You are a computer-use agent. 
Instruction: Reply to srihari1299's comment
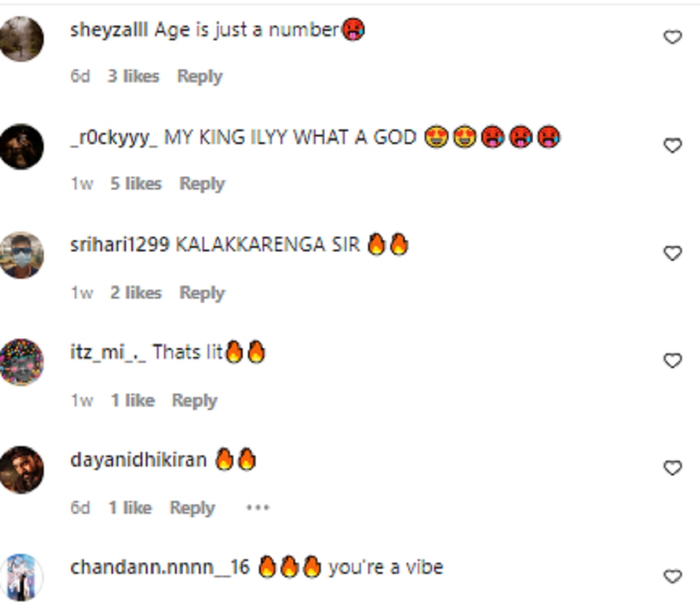tap(202, 293)
